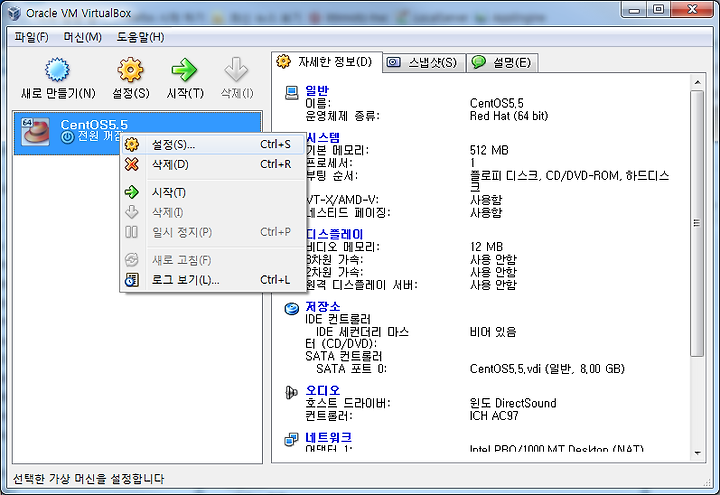Click the green 시작(T) arrow in toolbar

185,70
